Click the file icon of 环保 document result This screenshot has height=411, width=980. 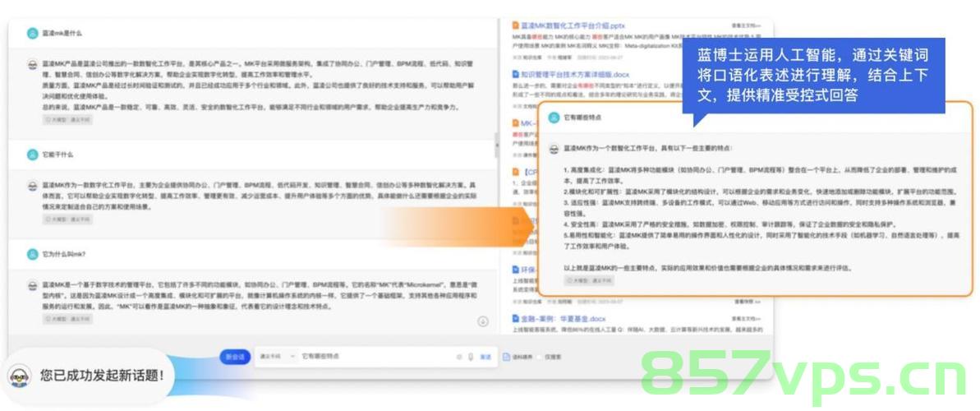[516, 270]
